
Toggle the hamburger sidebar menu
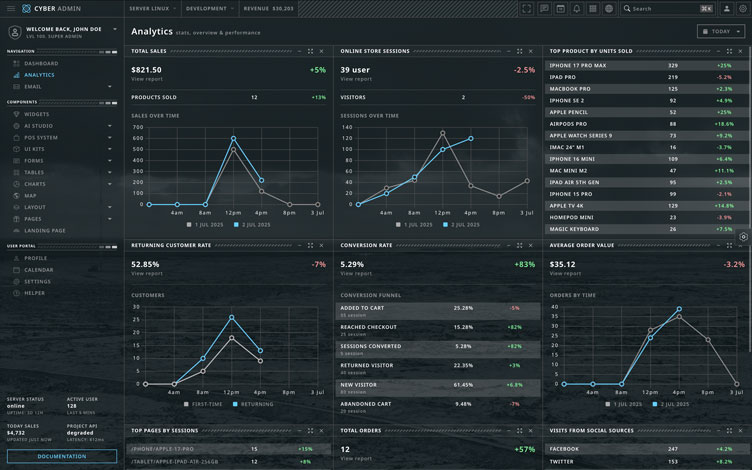(11, 8)
